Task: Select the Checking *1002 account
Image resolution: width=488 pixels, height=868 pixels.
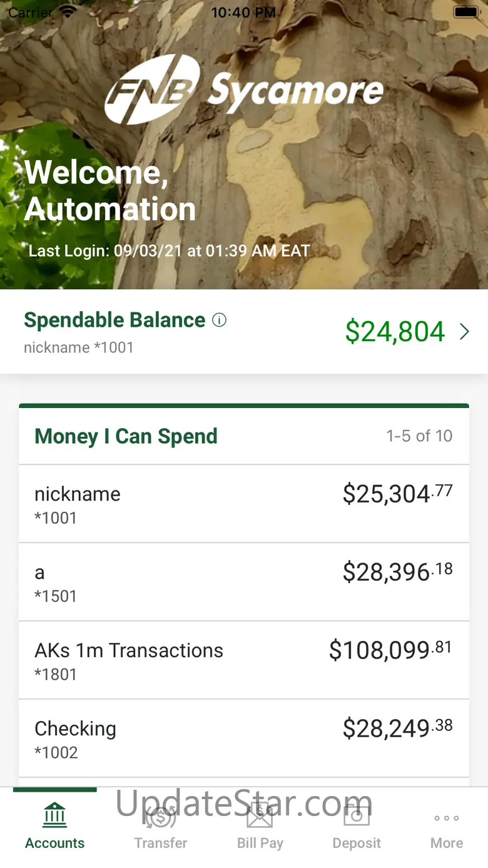Action: pyautogui.click(x=244, y=738)
